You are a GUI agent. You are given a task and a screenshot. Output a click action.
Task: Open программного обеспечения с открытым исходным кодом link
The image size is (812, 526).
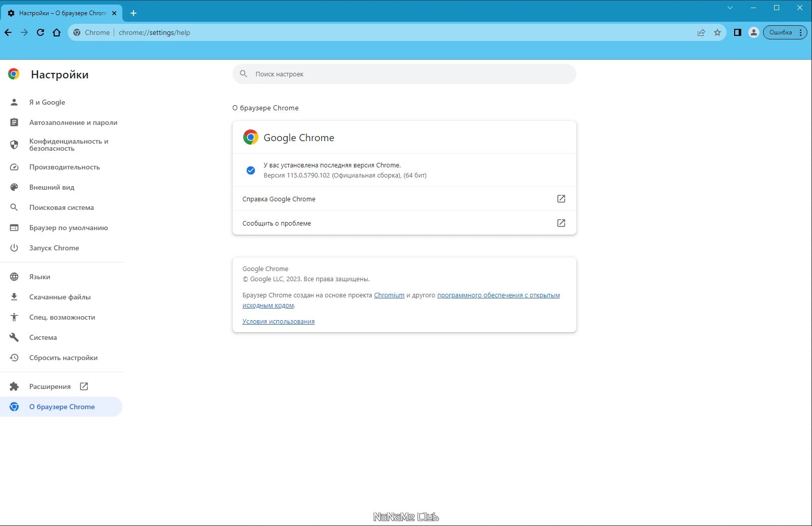(499, 295)
